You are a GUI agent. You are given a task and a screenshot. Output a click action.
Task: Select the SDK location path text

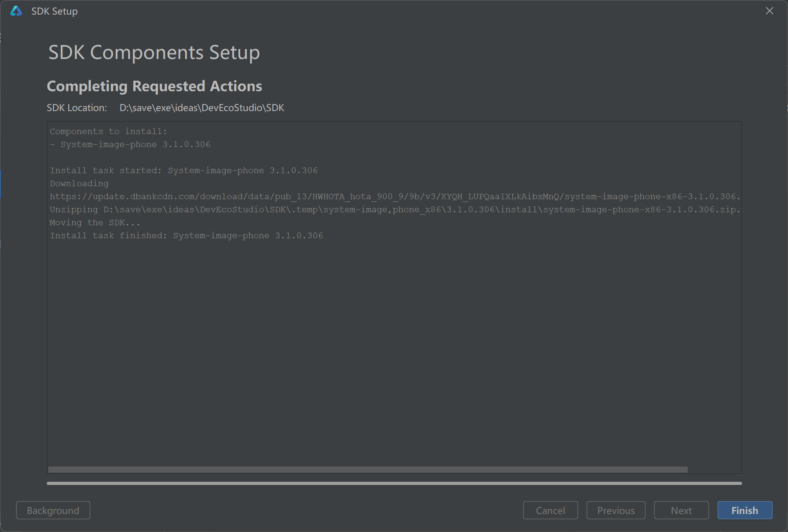pos(202,108)
